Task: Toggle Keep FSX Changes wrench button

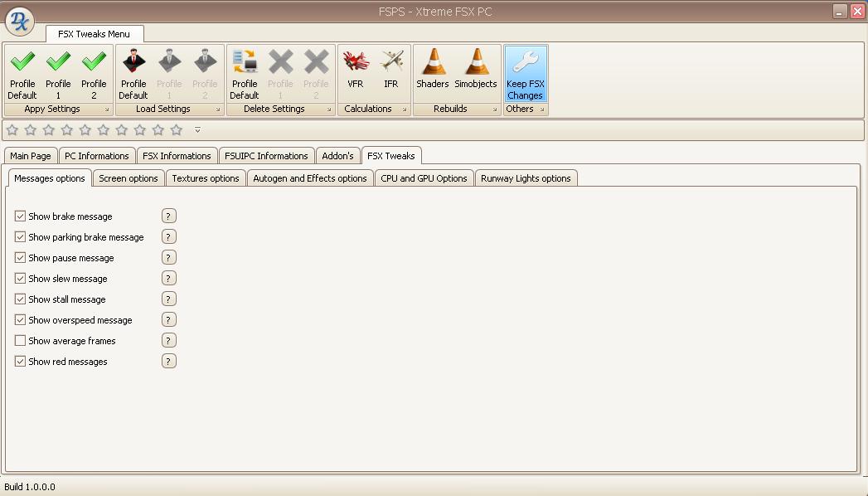Action: point(526,74)
